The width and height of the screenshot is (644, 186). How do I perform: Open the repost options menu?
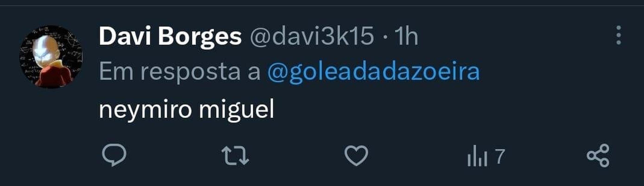pos(235,155)
